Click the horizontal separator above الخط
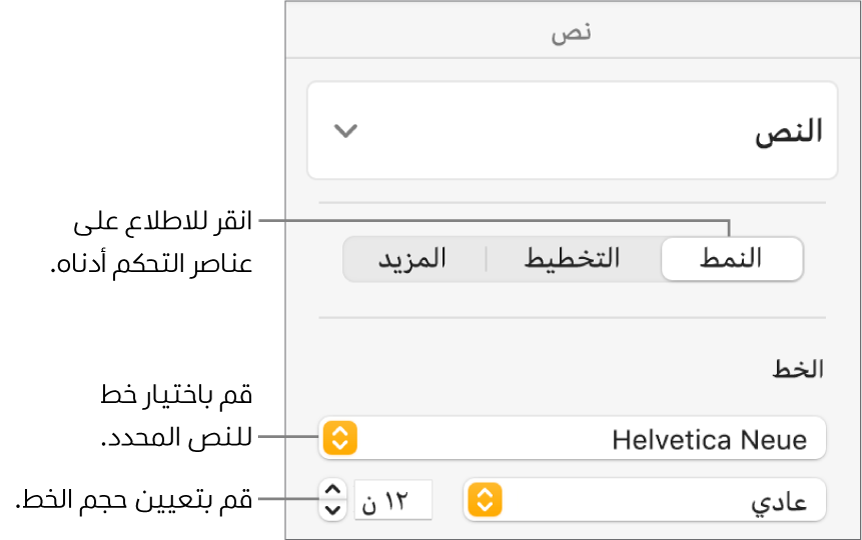The image size is (862, 540). tap(572, 318)
